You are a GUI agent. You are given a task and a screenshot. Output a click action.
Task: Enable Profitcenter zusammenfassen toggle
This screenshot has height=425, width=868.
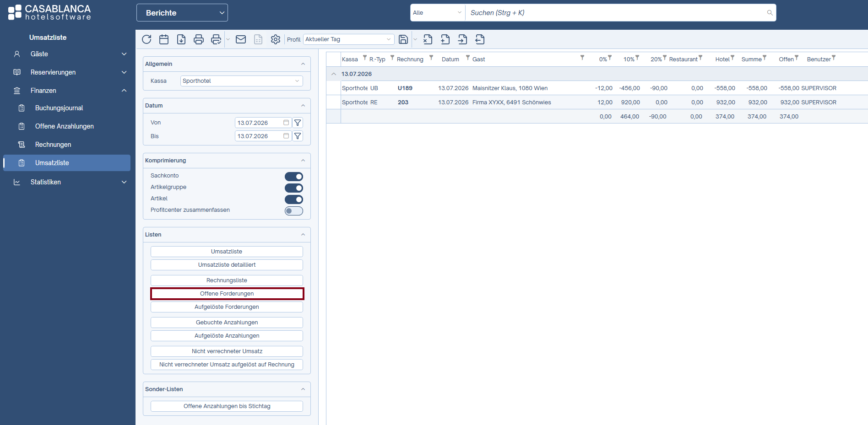point(294,211)
